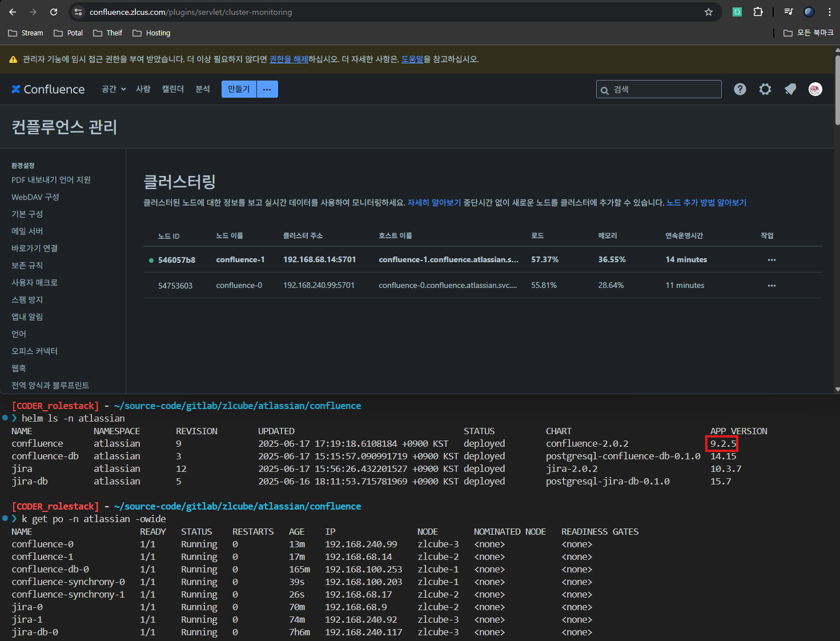Image resolution: width=840 pixels, height=641 pixels.
Task: Open 오피스 커넥터 in sidebar
Action: [x=34, y=351]
